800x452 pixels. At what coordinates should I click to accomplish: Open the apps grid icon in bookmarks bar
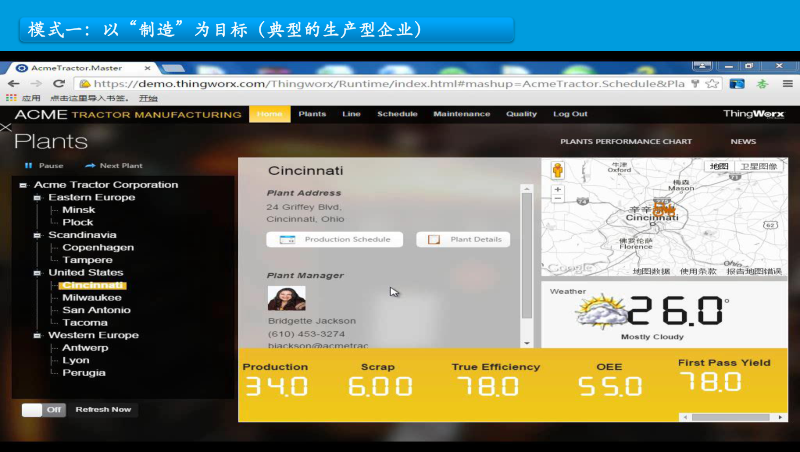(11, 97)
